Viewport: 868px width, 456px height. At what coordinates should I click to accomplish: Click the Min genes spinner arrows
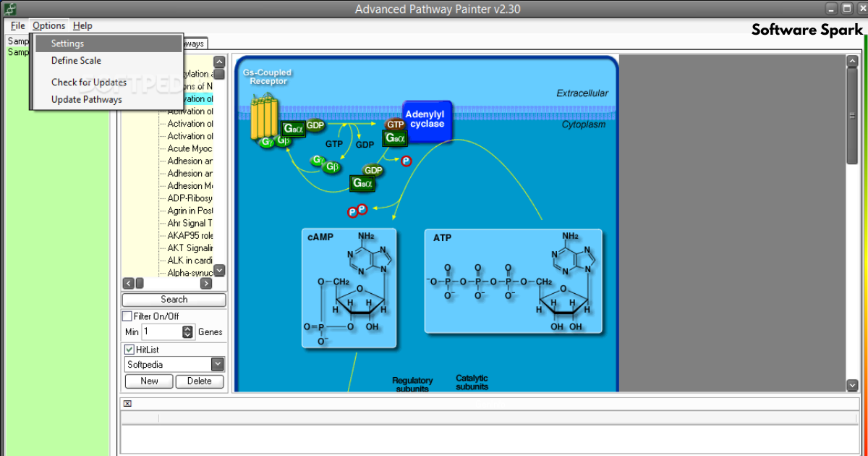(x=188, y=332)
